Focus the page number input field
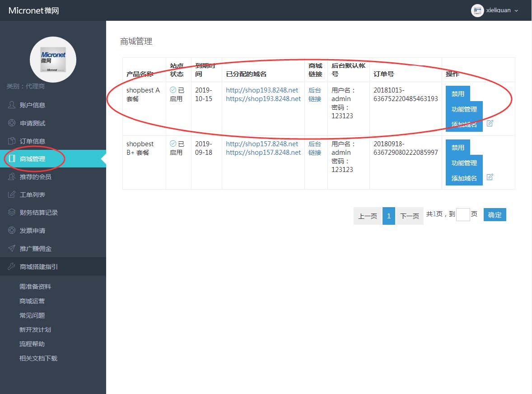The image size is (532, 394). point(463,215)
